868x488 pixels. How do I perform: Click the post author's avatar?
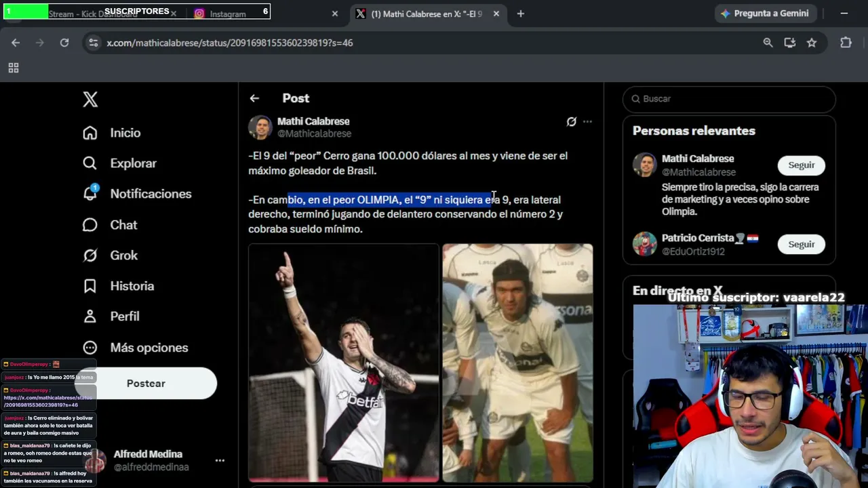pos(260,127)
